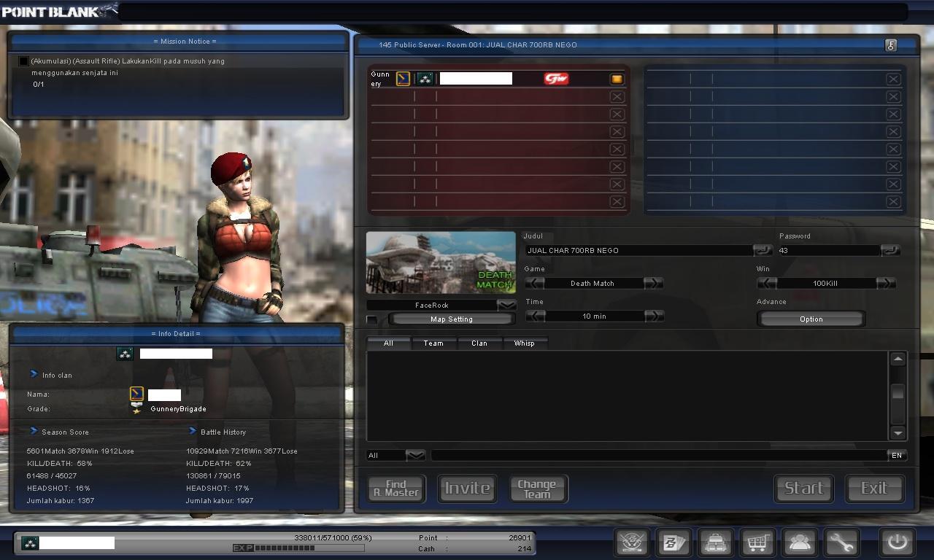Click the power exit game icon

pyautogui.click(x=897, y=542)
